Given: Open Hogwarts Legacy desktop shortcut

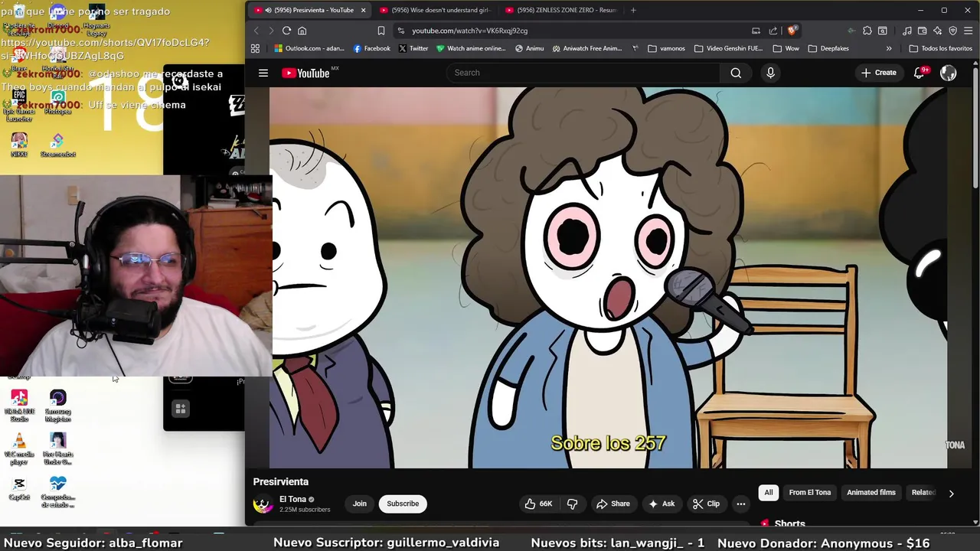Looking at the screenshot, I should [x=96, y=21].
